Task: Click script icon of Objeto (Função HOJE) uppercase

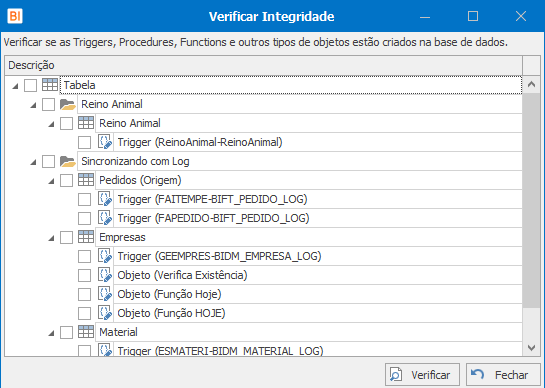Action: point(105,313)
